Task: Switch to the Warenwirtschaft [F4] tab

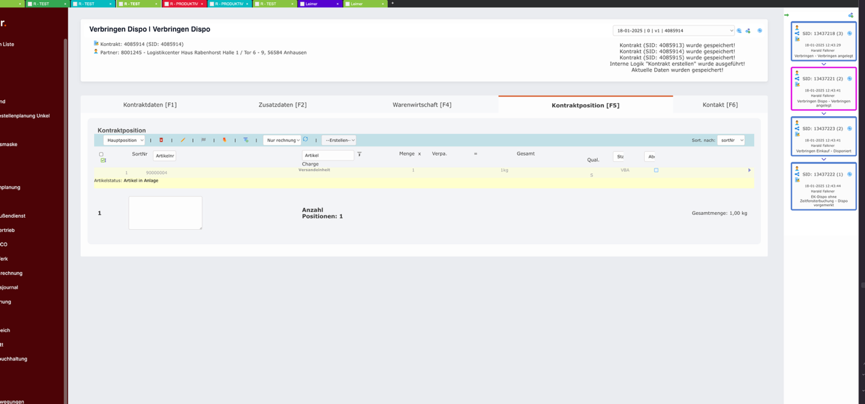Action: tap(421, 105)
